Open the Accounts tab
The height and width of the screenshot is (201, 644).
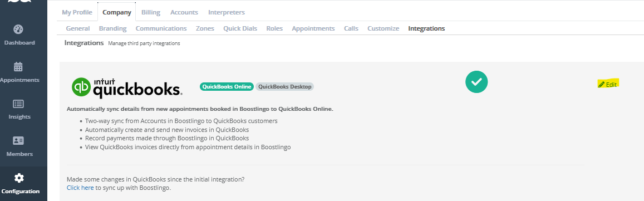coord(184,12)
